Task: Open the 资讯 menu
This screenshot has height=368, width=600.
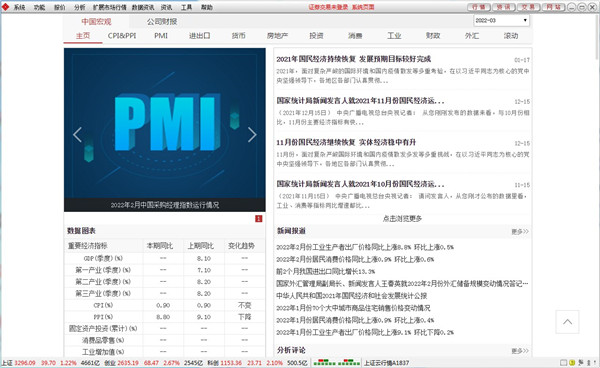Action: (166, 7)
